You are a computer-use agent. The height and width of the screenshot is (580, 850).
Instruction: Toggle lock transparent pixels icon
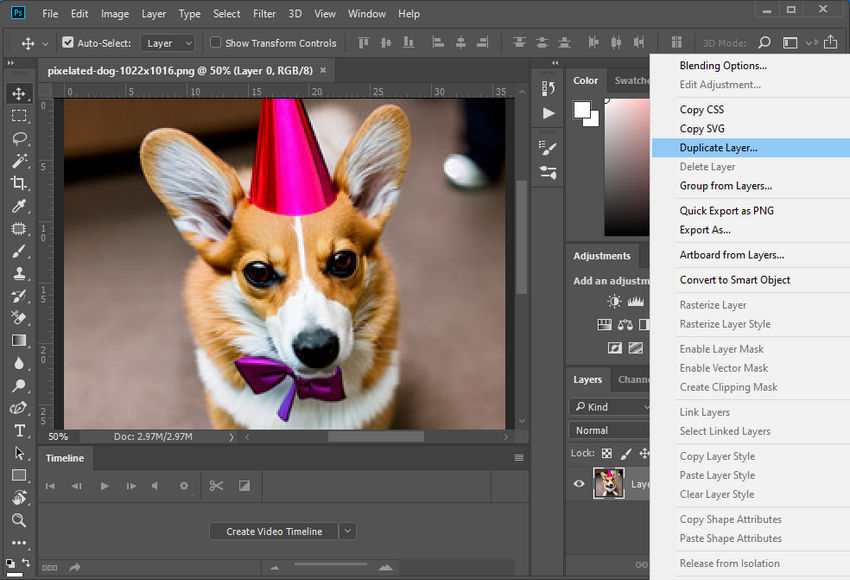click(x=607, y=453)
